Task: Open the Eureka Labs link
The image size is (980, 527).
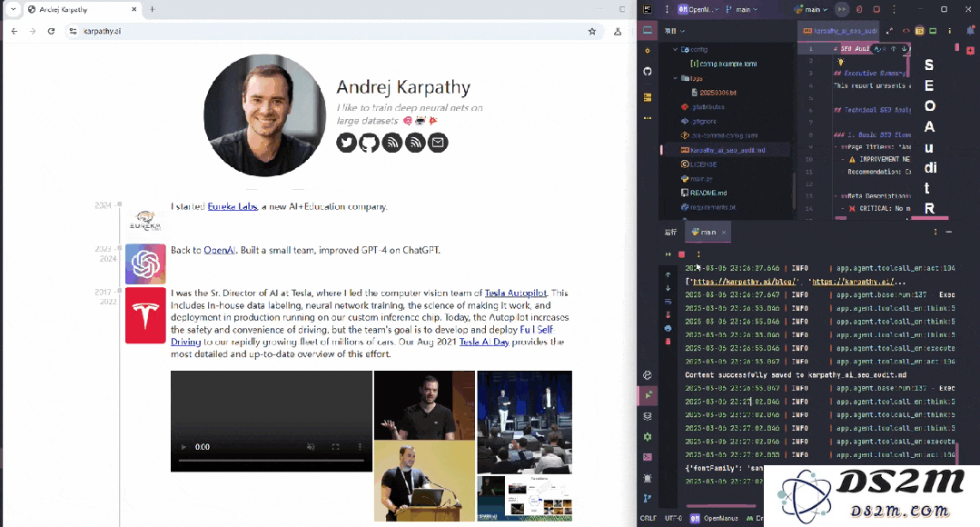Action: coord(233,206)
